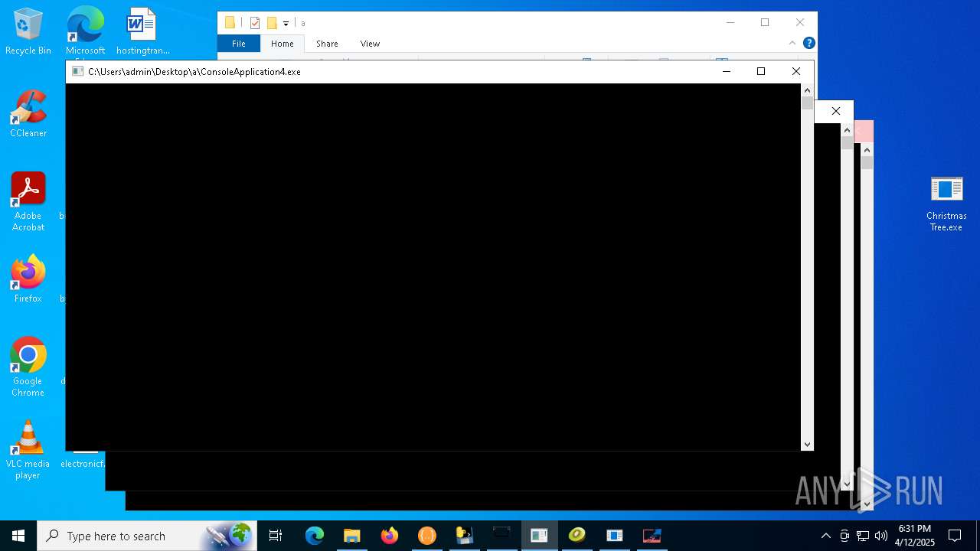Select the Christmas Tree.exe desktop file

(x=946, y=204)
